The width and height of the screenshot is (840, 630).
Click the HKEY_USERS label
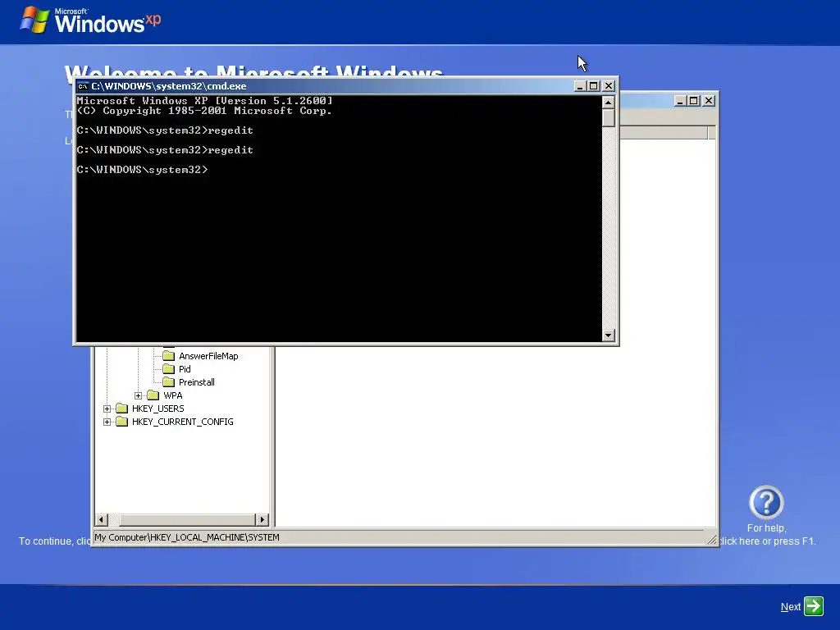(x=158, y=409)
